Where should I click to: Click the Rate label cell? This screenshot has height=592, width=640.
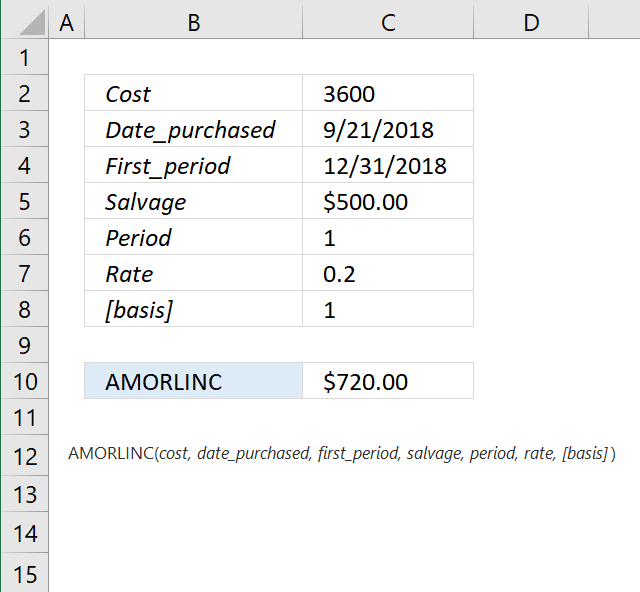point(193,273)
